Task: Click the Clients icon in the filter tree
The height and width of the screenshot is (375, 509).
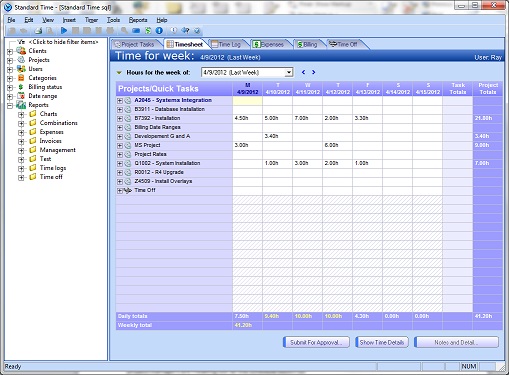Action: tap(21, 51)
